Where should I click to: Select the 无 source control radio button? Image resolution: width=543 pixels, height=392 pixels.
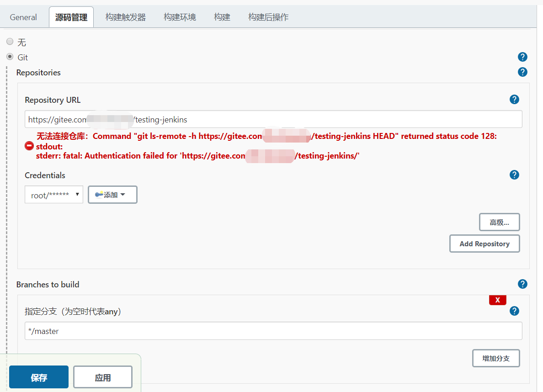pyautogui.click(x=10, y=42)
